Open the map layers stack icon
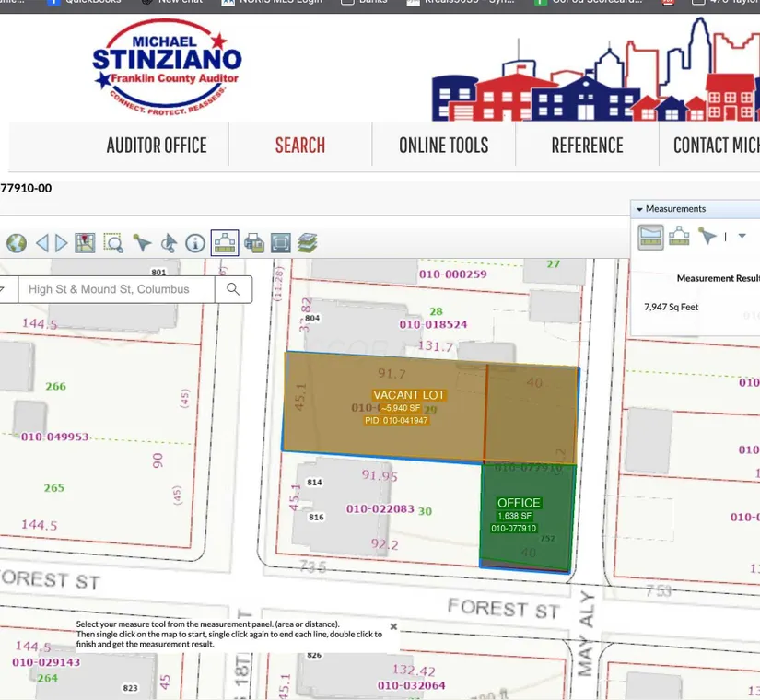 (x=308, y=243)
